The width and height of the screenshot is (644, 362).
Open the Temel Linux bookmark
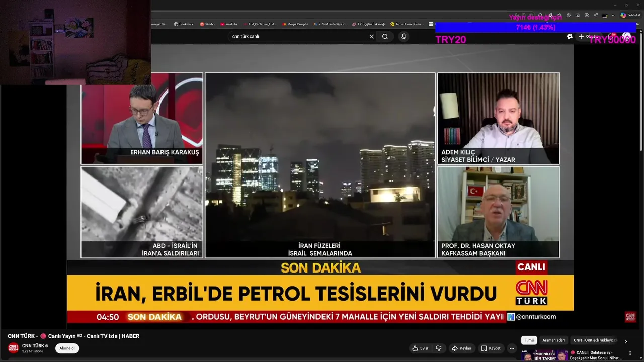(407, 24)
